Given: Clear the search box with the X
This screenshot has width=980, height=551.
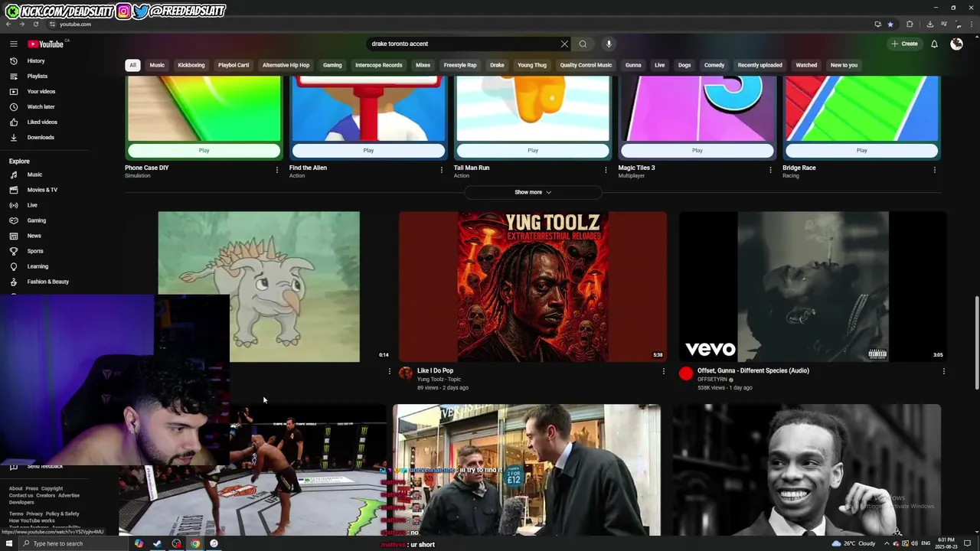Looking at the screenshot, I should pyautogui.click(x=564, y=44).
